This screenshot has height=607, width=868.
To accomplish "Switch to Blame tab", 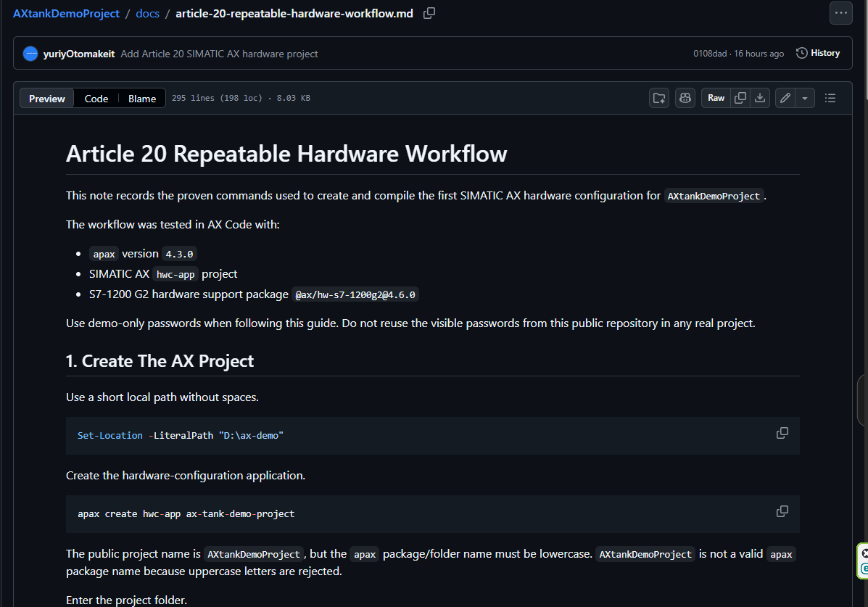I will [x=142, y=99].
